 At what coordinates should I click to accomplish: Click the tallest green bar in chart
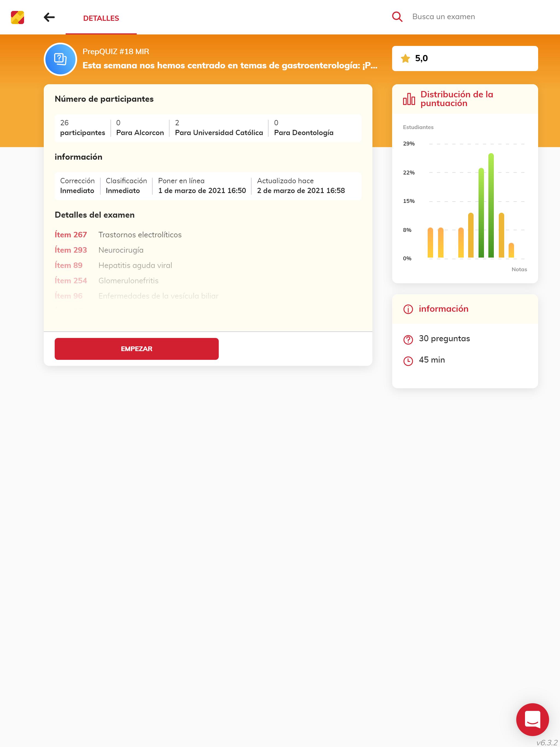click(491, 206)
